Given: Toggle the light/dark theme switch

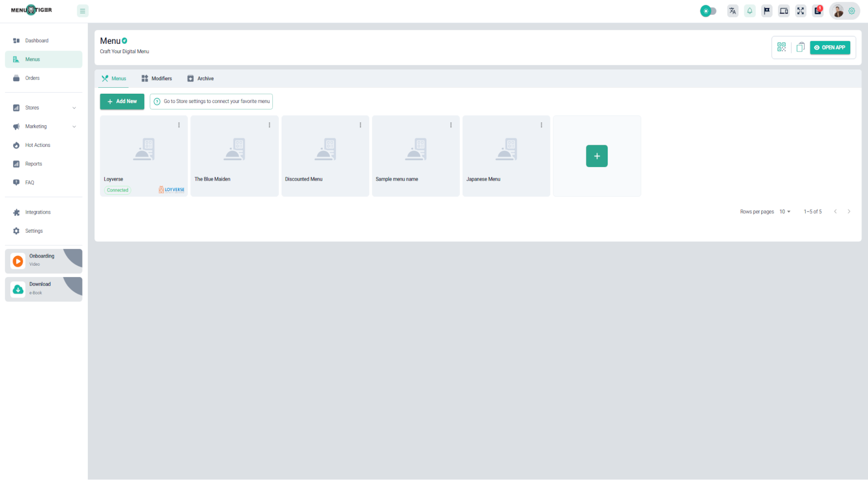Looking at the screenshot, I should tap(708, 11).
